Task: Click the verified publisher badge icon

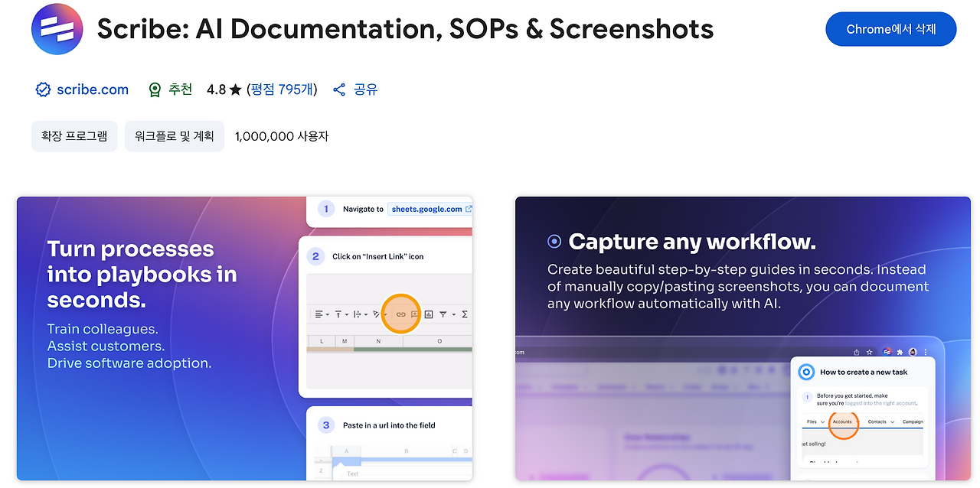Action: pos(43,89)
